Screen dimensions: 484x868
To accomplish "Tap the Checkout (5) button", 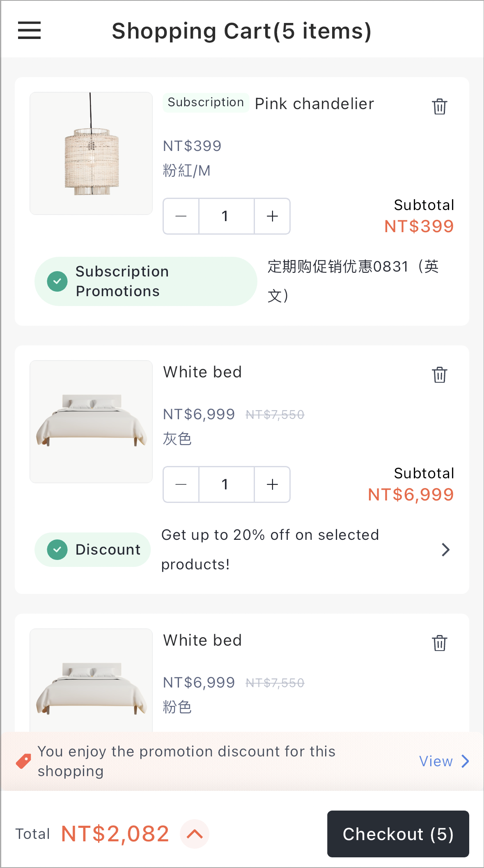I will click(x=398, y=834).
